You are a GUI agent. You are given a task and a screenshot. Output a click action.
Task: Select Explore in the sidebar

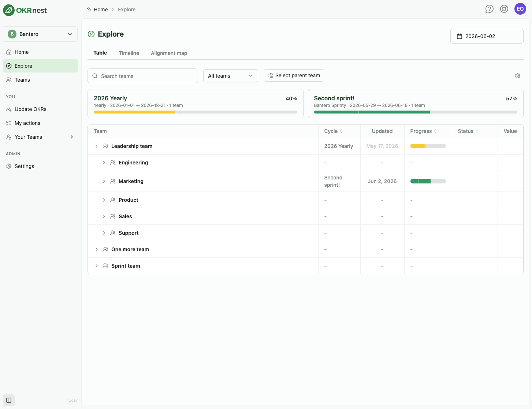point(40,66)
